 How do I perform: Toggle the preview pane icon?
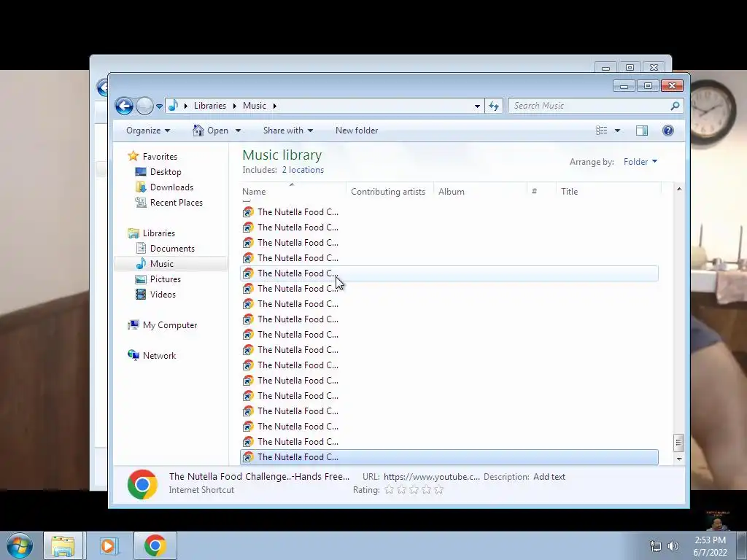pos(642,131)
